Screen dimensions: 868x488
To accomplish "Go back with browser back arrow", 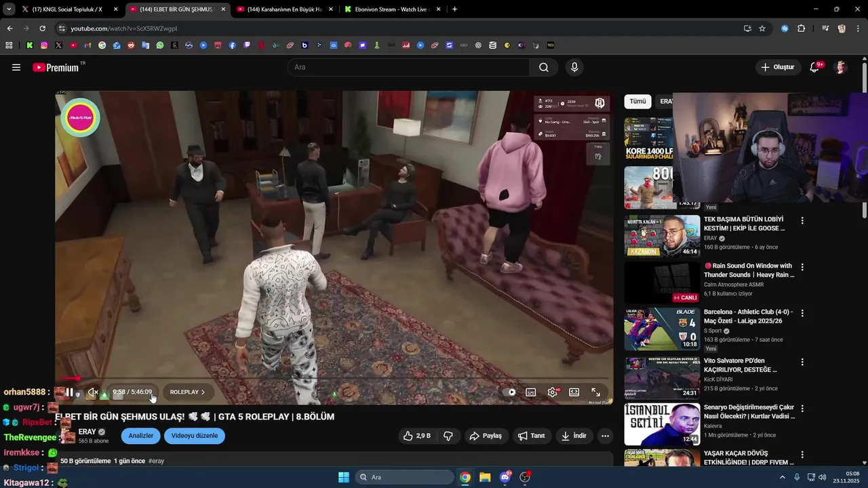I will click(x=9, y=28).
